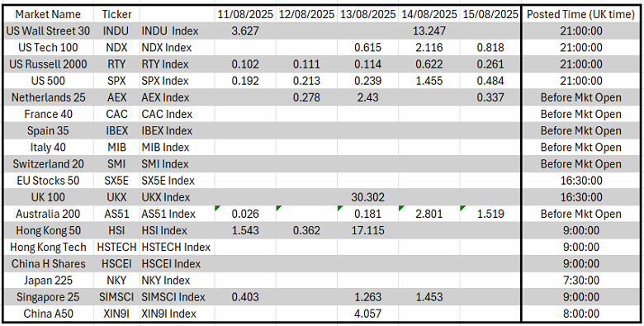Select the 'Japan 225' cell

(48, 281)
